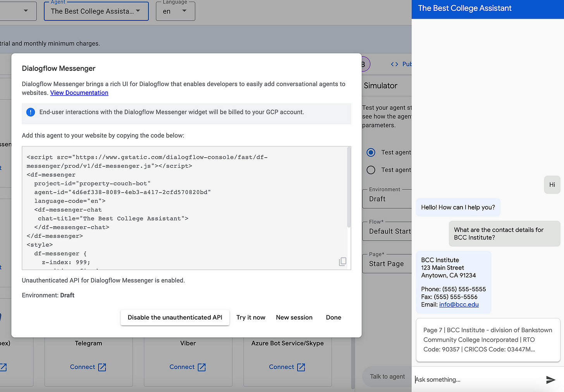Click the Hi chat message bubble
Image resolution: width=564 pixels, height=392 pixels.
[552, 185]
